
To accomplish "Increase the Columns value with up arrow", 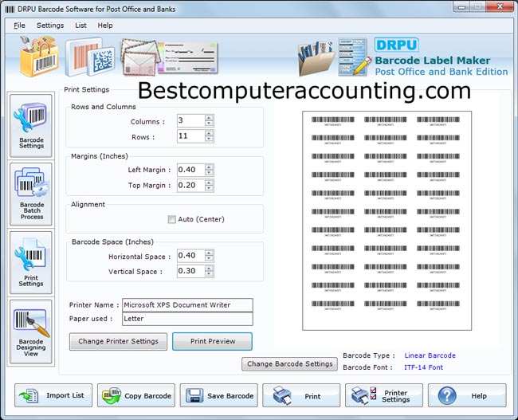I will coord(209,118).
